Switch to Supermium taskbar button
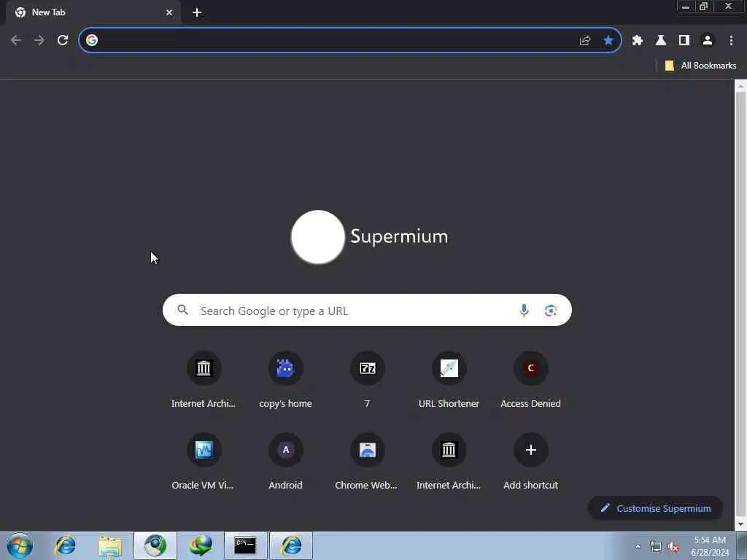 155,545
